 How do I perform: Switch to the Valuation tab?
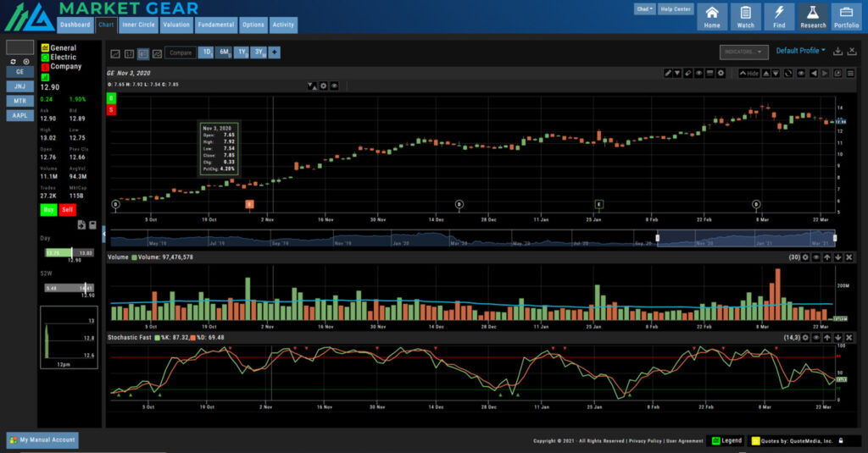[x=175, y=25]
